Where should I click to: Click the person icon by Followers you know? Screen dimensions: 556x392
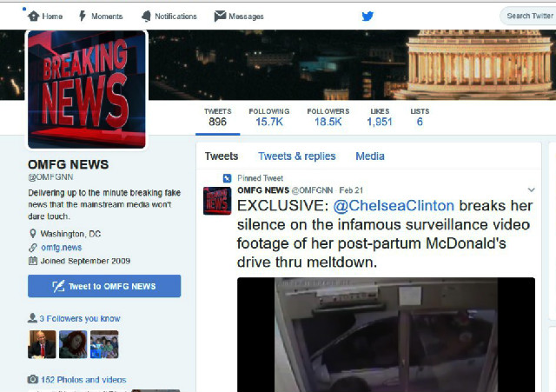32,318
